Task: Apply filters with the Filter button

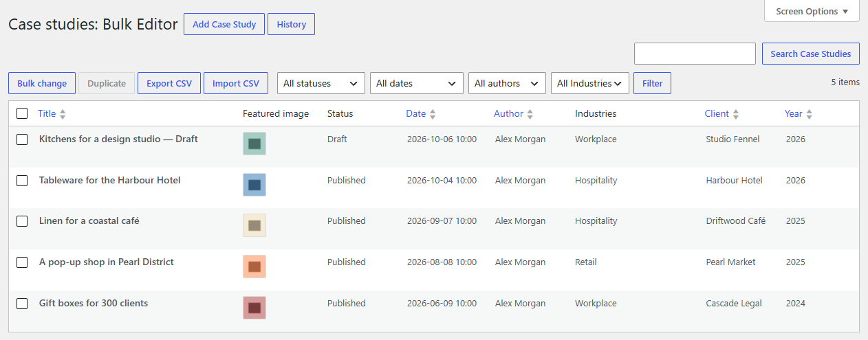Action: [652, 83]
